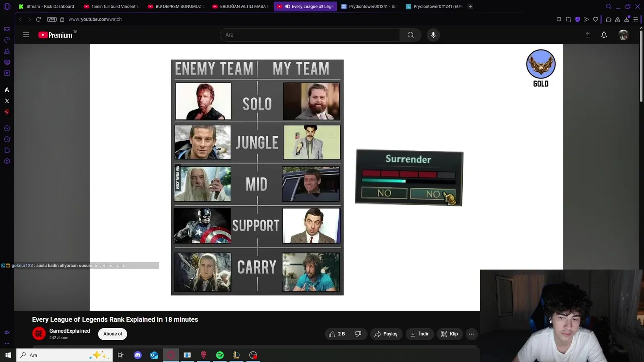Share video with Paylaş button
Viewport: 644px width, 362px height.
click(386, 334)
